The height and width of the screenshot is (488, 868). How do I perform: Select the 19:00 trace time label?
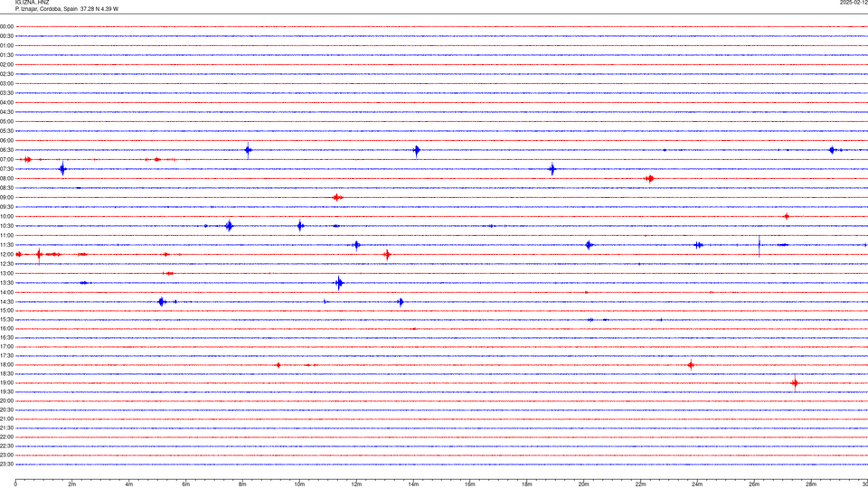point(6,383)
